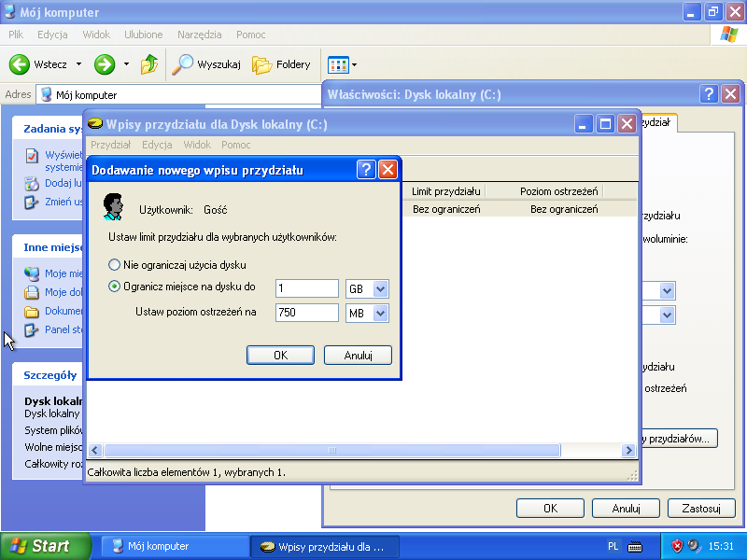Open the Narzędzia menu
Screen dimensions: 747x560
pos(199,35)
